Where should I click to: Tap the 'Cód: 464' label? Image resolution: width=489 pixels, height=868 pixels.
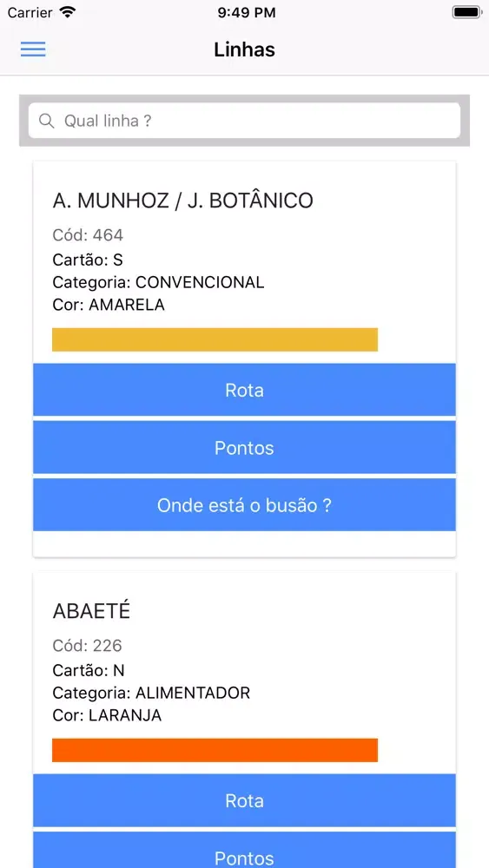(88, 235)
